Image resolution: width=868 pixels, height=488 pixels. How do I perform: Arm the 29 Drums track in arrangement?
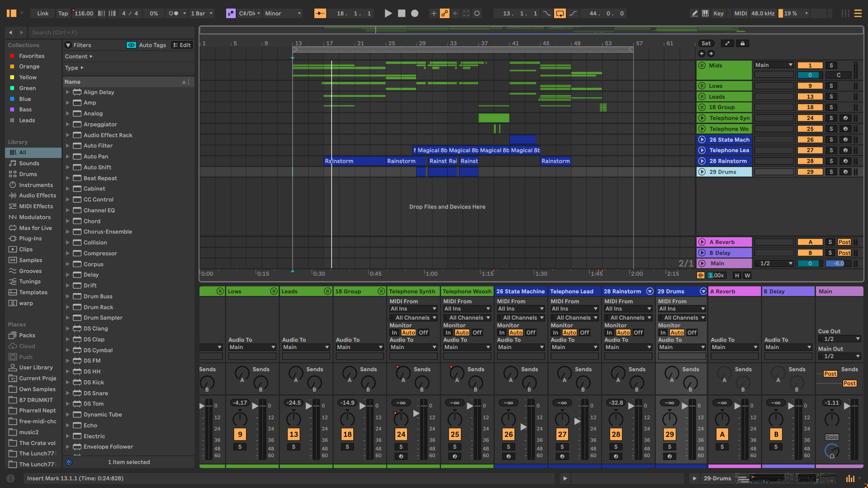[845, 172]
